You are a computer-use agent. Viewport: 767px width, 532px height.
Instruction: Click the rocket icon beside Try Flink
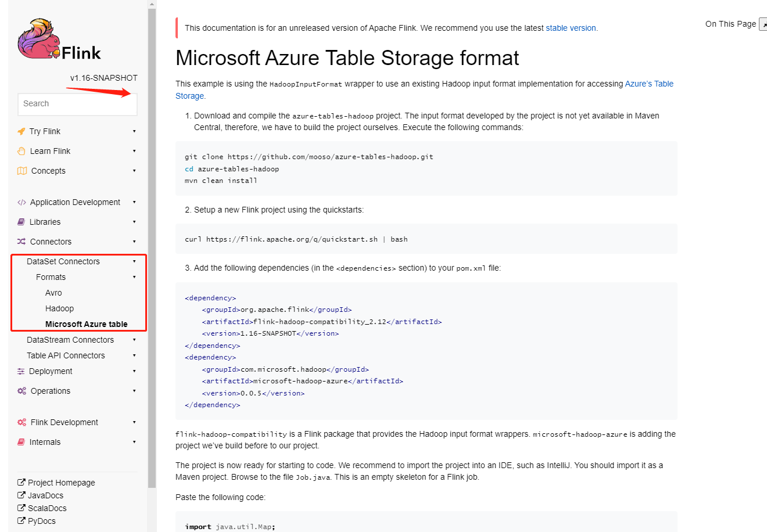click(21, 131)
